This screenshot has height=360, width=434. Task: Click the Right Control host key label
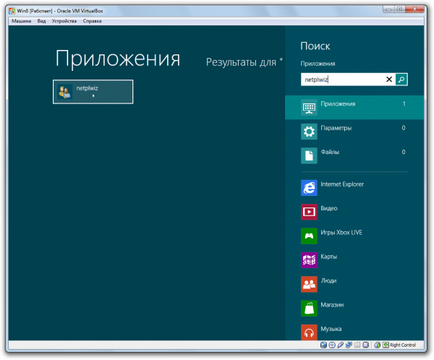(x=403, y=345)
